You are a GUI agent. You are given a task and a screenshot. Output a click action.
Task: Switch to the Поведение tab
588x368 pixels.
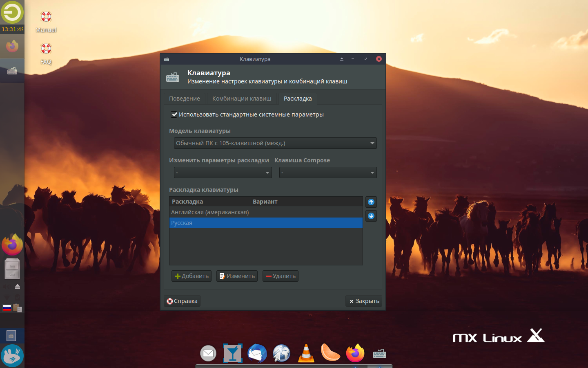[185, 99]
